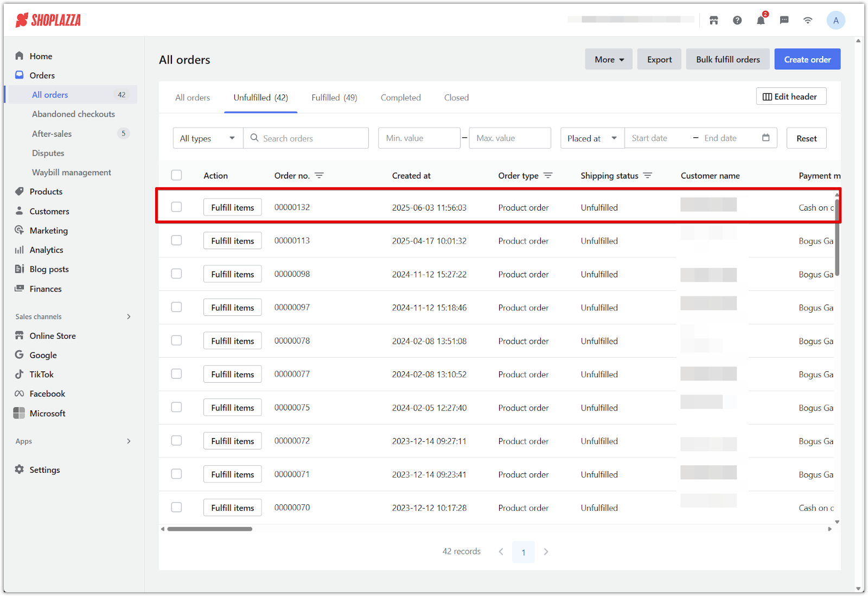Click the horizontal scrollbar under the table
This screenshot has height=596, width=868.
click(x=209, y=529)
